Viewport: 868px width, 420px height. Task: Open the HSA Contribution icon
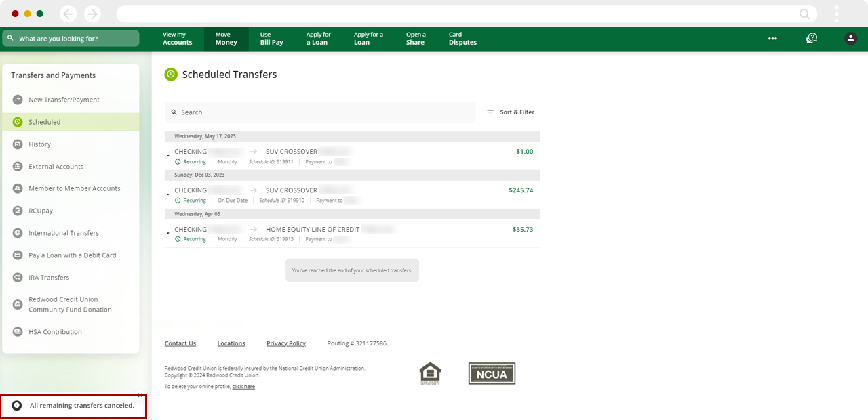17,331
